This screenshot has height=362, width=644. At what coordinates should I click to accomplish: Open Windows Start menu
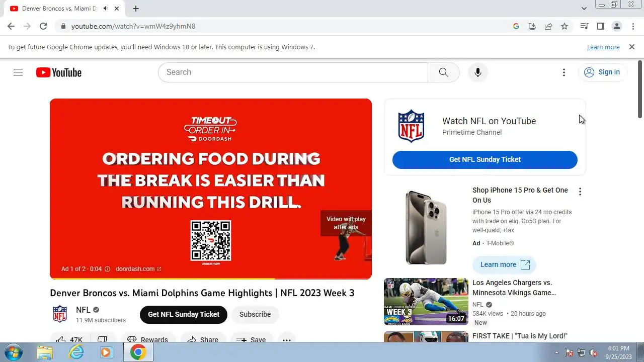[13, 352]
